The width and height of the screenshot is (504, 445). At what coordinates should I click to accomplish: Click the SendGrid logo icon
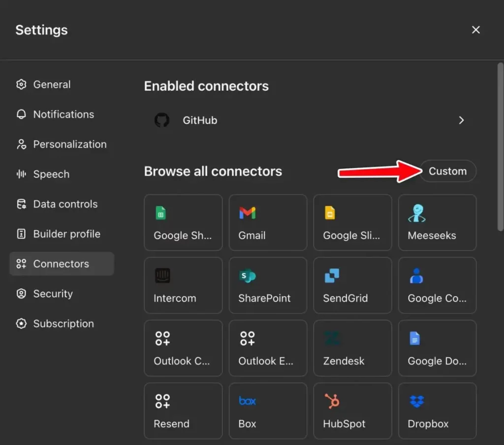[332, 276]
